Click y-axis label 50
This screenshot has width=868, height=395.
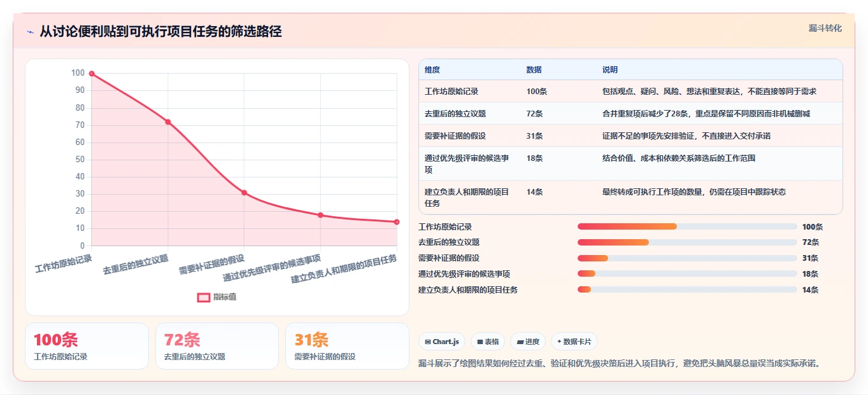tap(80, 160)
